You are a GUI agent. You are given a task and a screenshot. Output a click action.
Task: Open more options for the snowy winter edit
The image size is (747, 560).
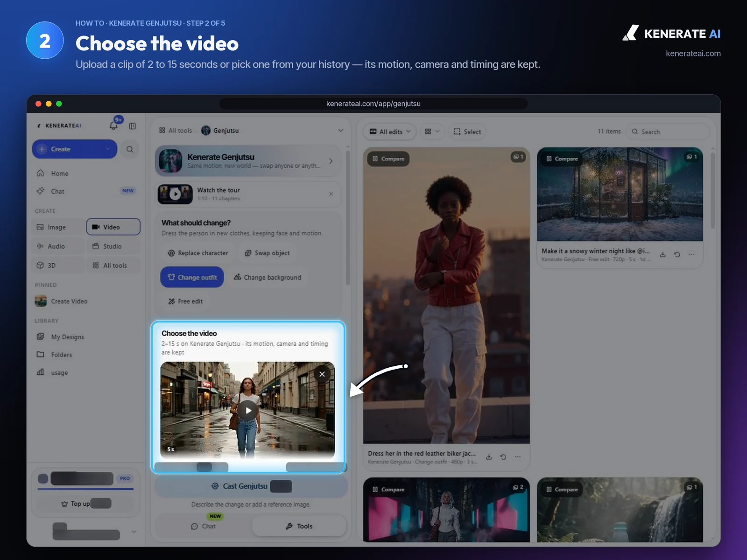(x=691, y=254)
